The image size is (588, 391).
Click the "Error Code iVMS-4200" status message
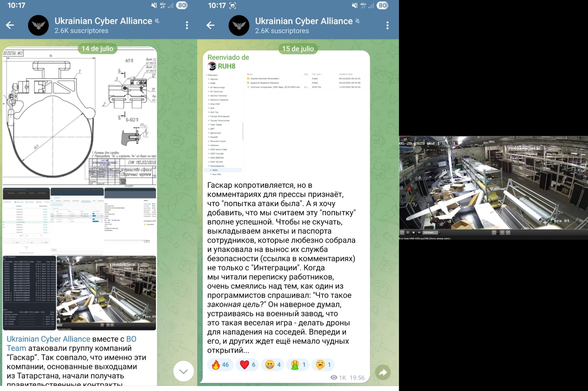click(425, 239)
